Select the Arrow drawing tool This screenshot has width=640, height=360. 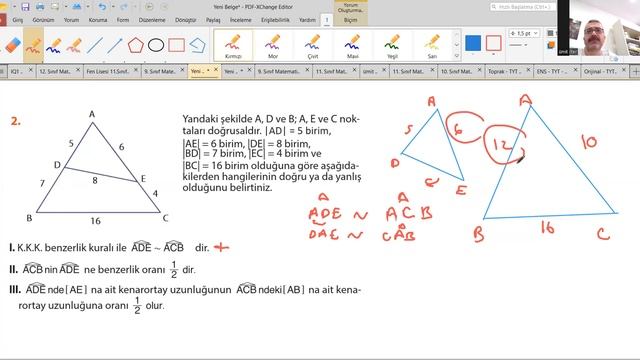pyautogui.click(x=115, y=45)
